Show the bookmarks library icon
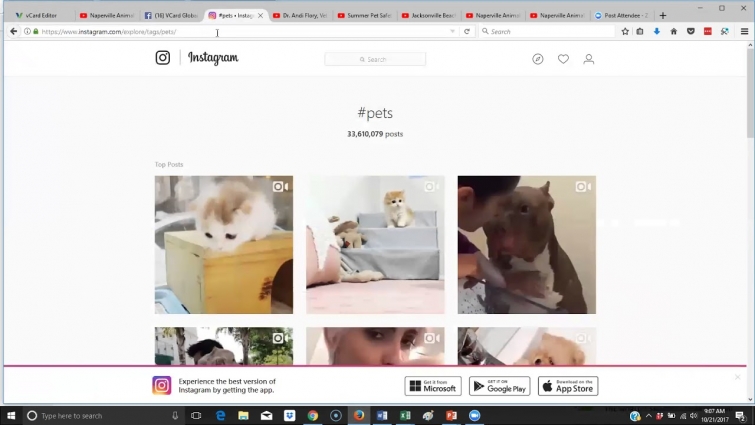 (x=640, y=31)
